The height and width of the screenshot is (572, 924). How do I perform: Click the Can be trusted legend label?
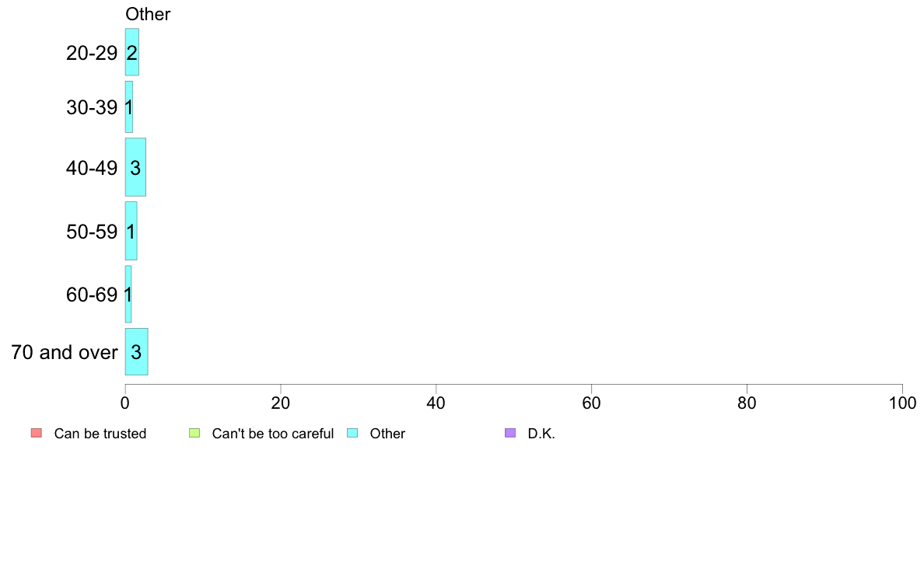[x=100, y=434]
